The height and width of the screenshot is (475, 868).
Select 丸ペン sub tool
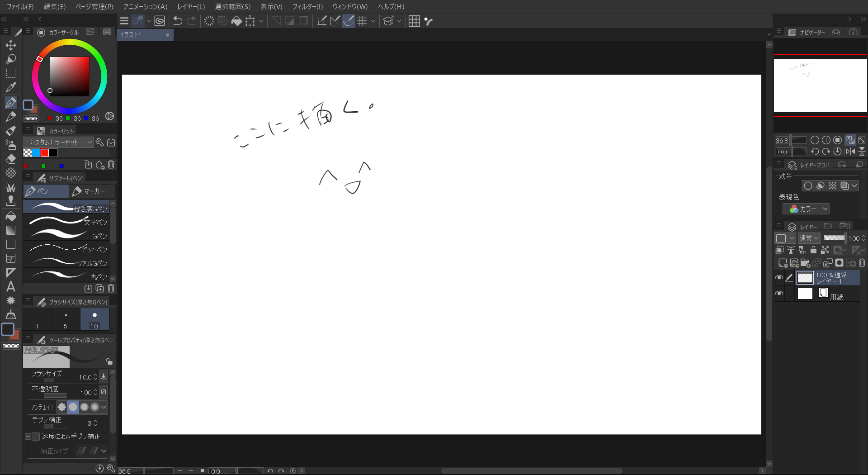click(x=66, y=275)
